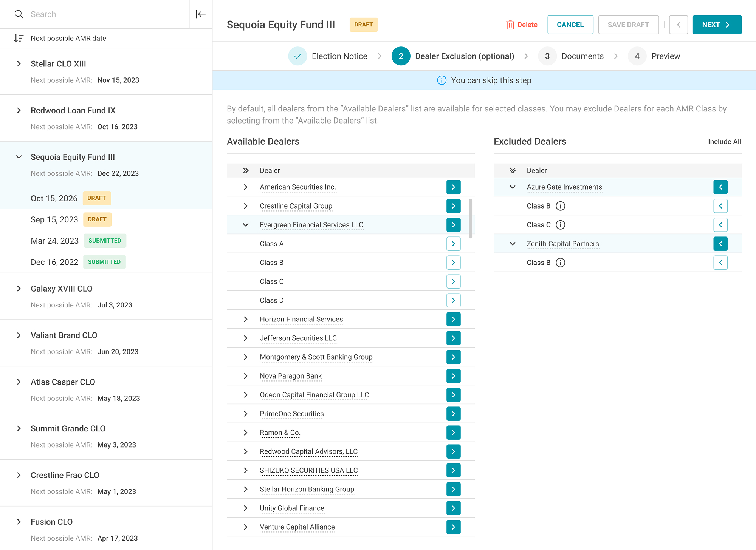The height and width of the screenshot is (550, 756).
Task: Go to the Documents step
Action: pos(571,56)
